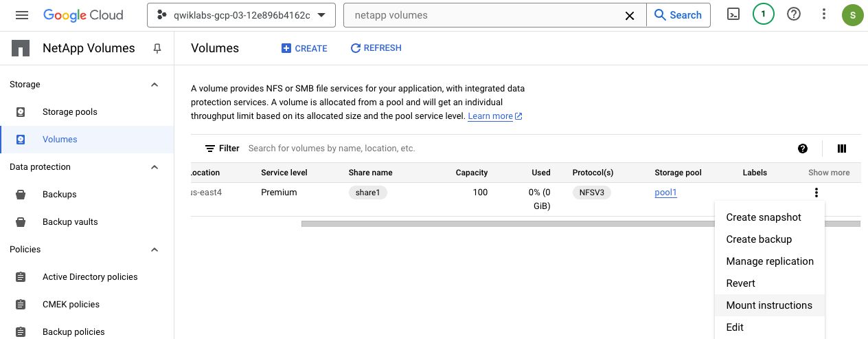Image resolution: width=868 pixels, height=339 pixels.
Task: Open the top bar three-dot settings menu
Action: [824, 14]
